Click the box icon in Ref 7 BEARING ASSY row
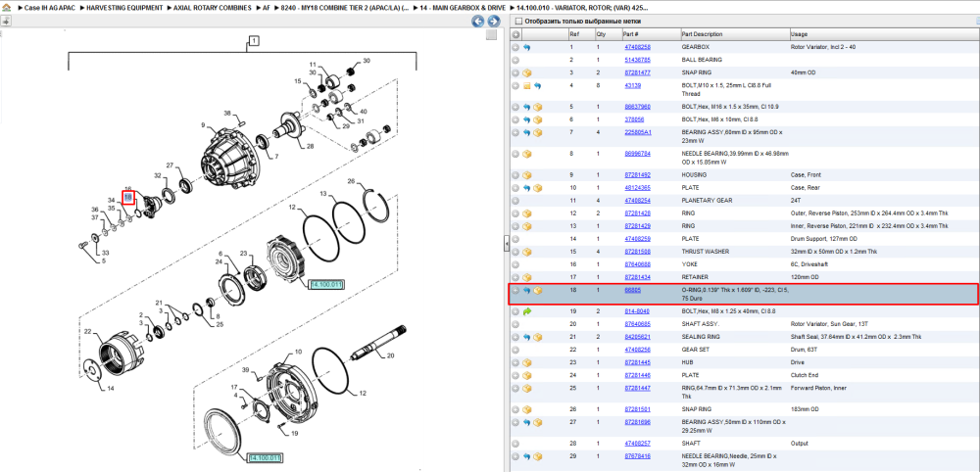This screenshot has width=980, height=472. (x=537, y=132)
